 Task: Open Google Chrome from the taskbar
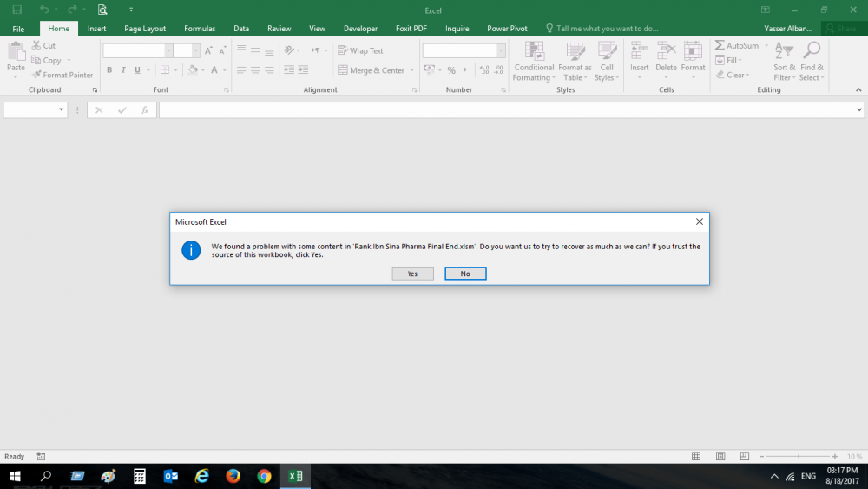coord(264,476)
